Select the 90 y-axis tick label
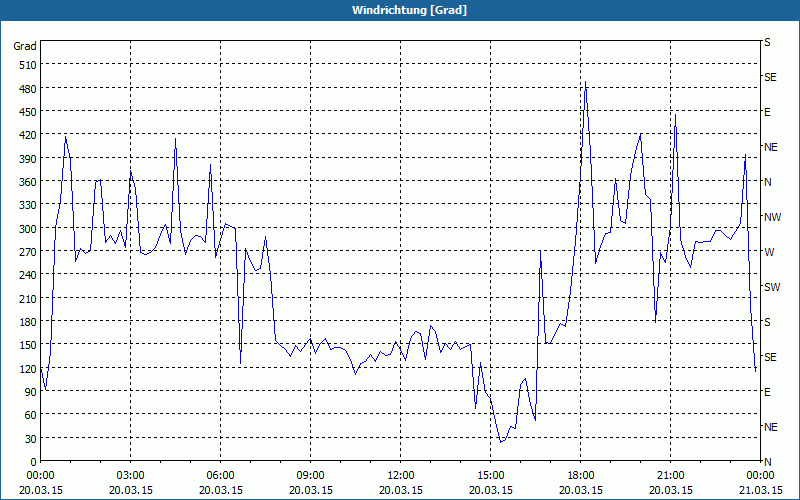This screenshot has height=500, width=800. coord(30,391)
